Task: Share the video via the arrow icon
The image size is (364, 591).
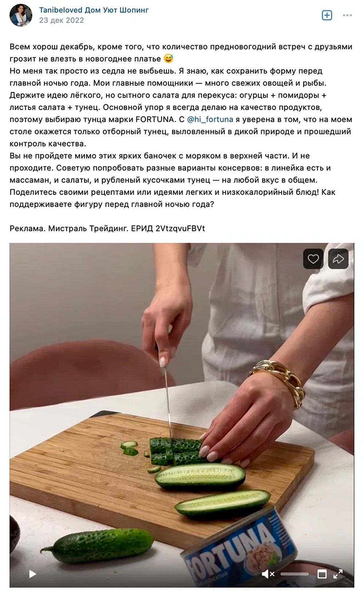Action: coord(338,259)
